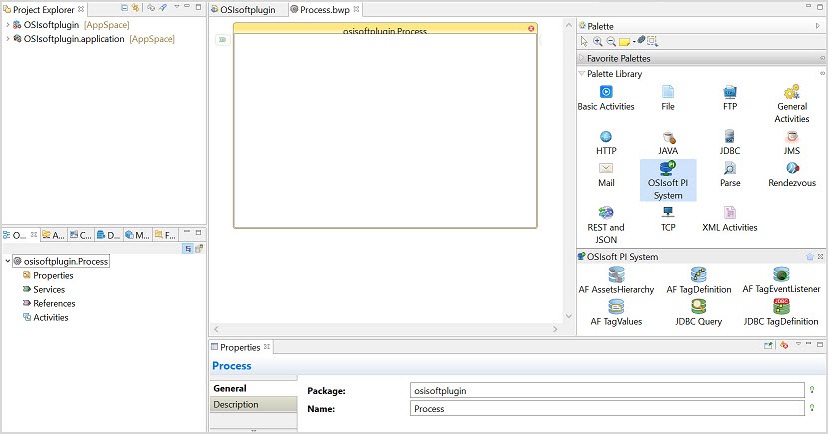
Task: Open the Description tab in Properties
Action: (x=236, y=405)
